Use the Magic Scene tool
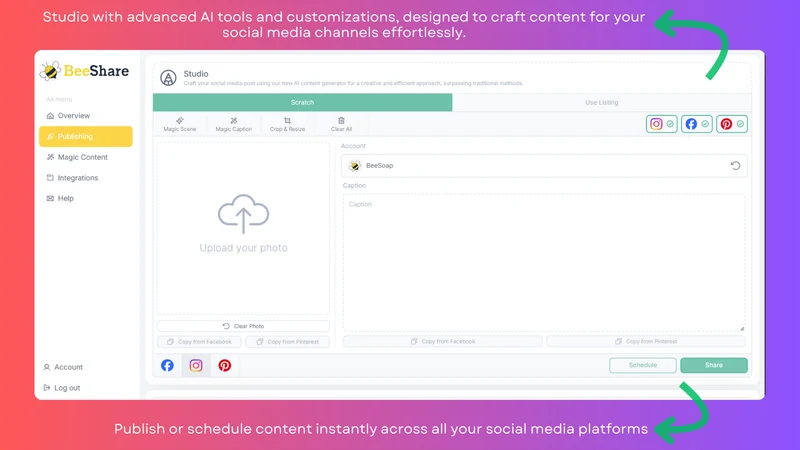This screenshot has height=450, width=800. coord(180,124)
